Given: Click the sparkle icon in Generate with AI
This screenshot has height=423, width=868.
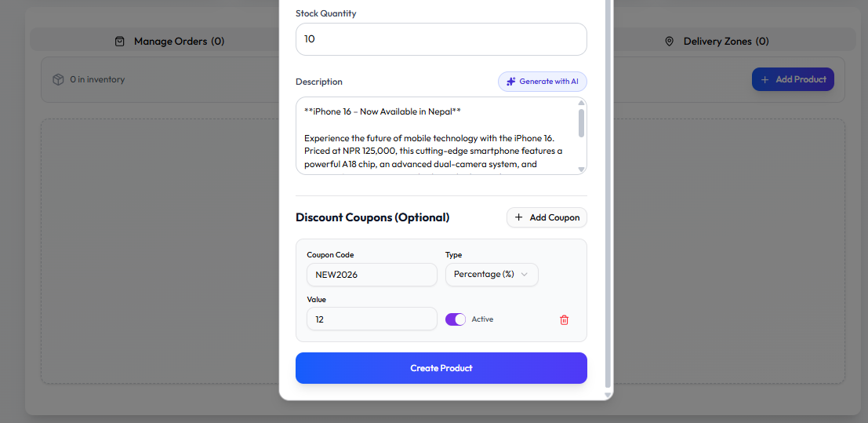Looking at the screenshot, I should 510,82.
